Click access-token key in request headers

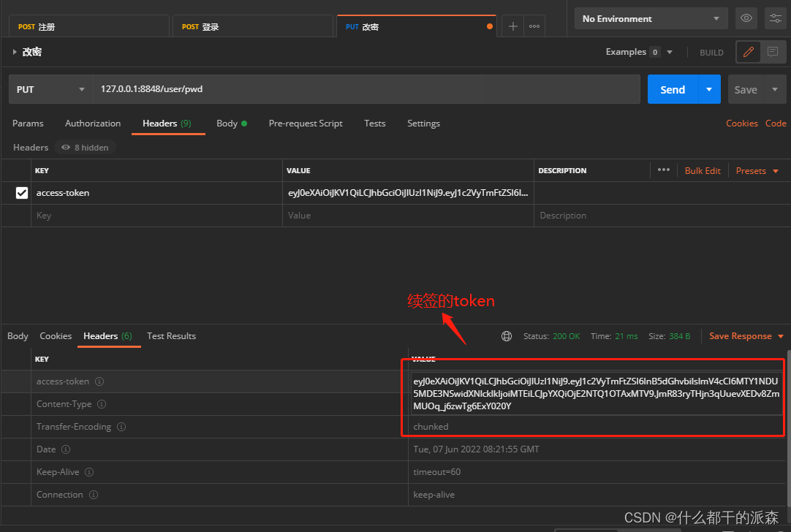click(x=63, y=193)
